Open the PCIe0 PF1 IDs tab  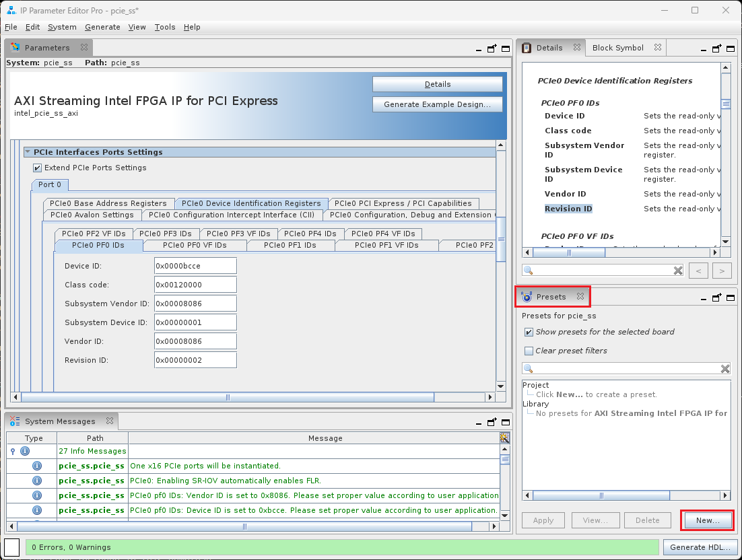292,245
